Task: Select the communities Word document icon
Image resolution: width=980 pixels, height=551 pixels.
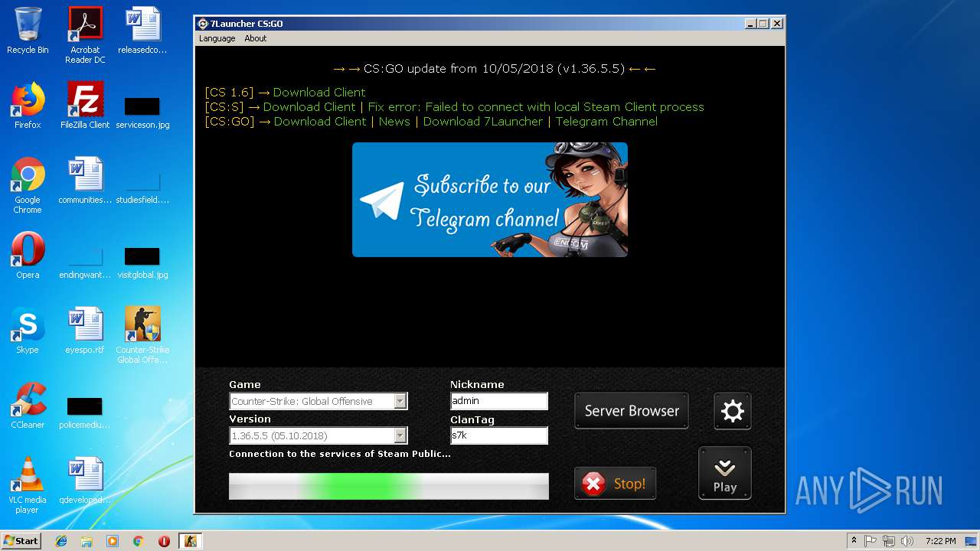Action: click(85, 181)
